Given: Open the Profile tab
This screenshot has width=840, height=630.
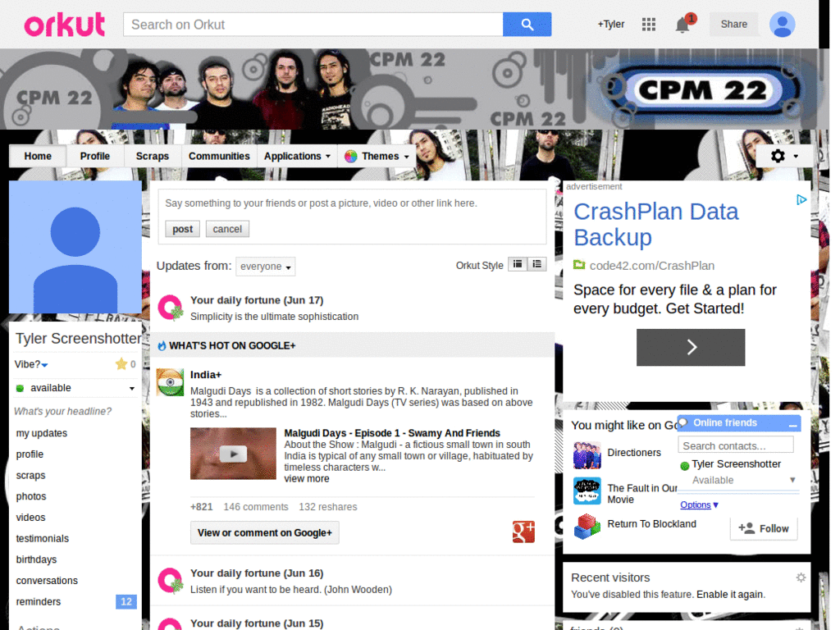Looking at the screenshot, I should coord(95,157).
